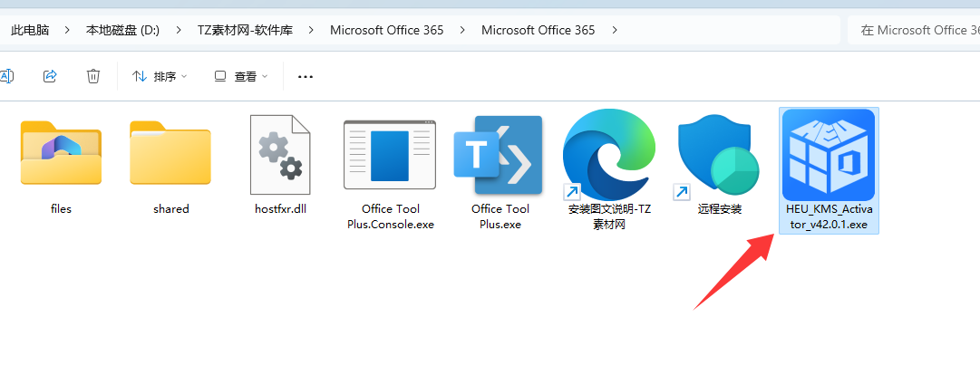This screenshot has width=980, height=365.
Task: Open the more options ellipsis menu
Action: (x=305, y=77)
